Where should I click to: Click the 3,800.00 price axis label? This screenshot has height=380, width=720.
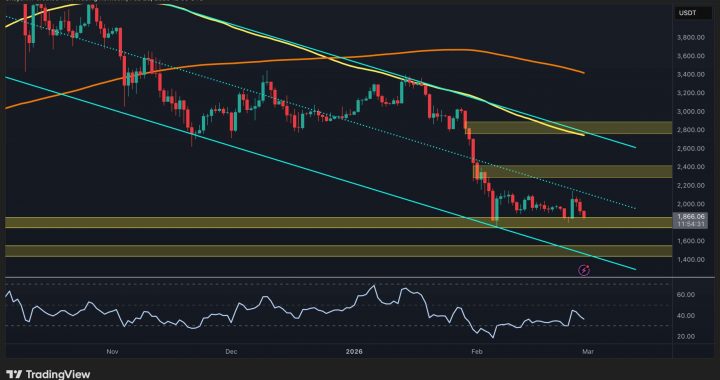coord(692,37)
